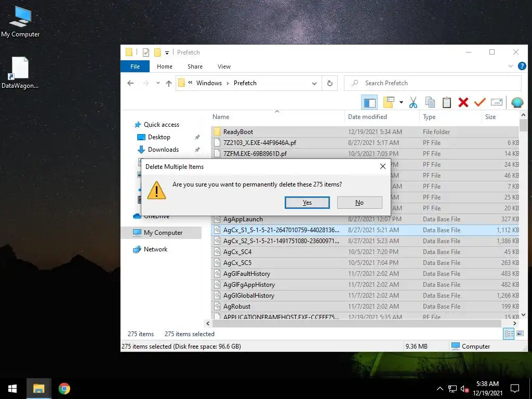
Task: Click the Search Prefetch field
Action: click(433, 83)
